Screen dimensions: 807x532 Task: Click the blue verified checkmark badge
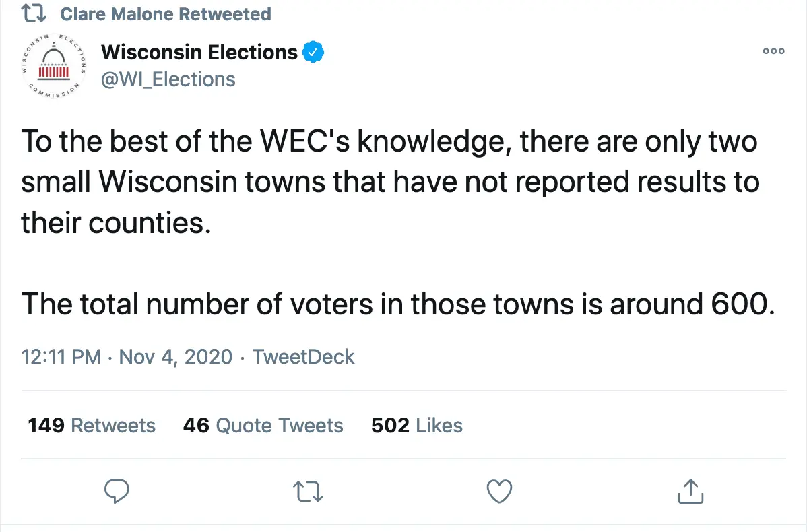click(314, 52)
